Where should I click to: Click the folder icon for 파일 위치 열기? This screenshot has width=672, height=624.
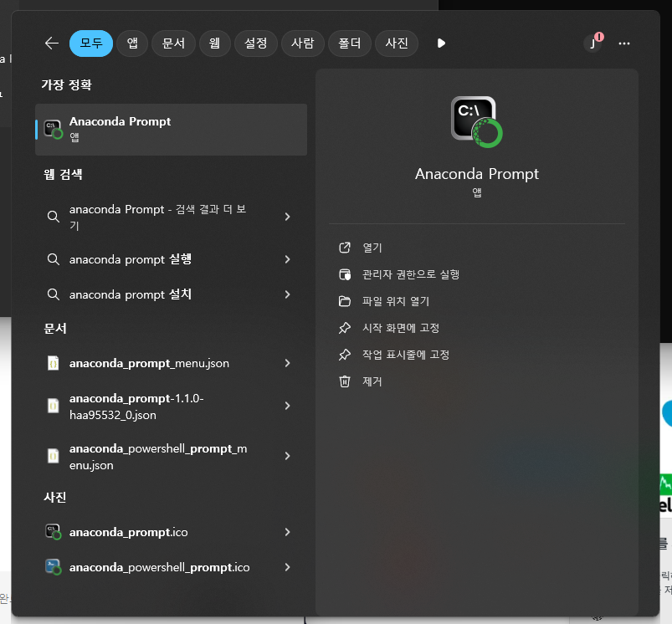(x=345, y=301)
